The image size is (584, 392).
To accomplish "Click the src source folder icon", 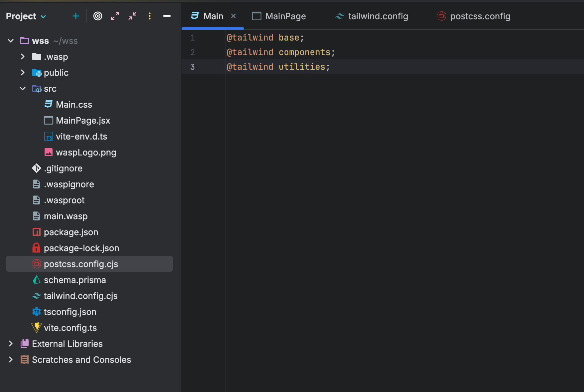I will [37, 89].
